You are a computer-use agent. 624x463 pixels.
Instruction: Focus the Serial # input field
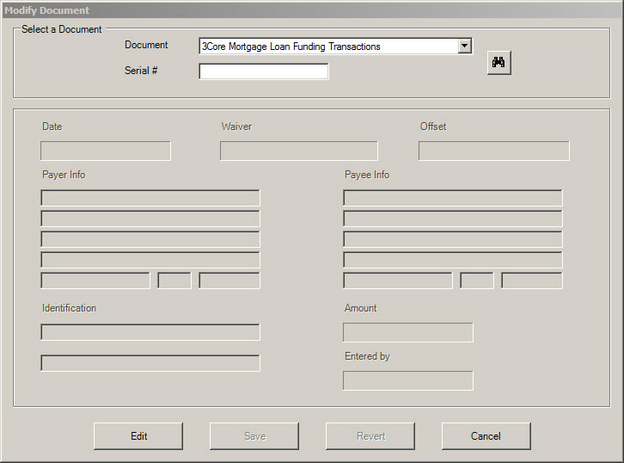[263, 71]
